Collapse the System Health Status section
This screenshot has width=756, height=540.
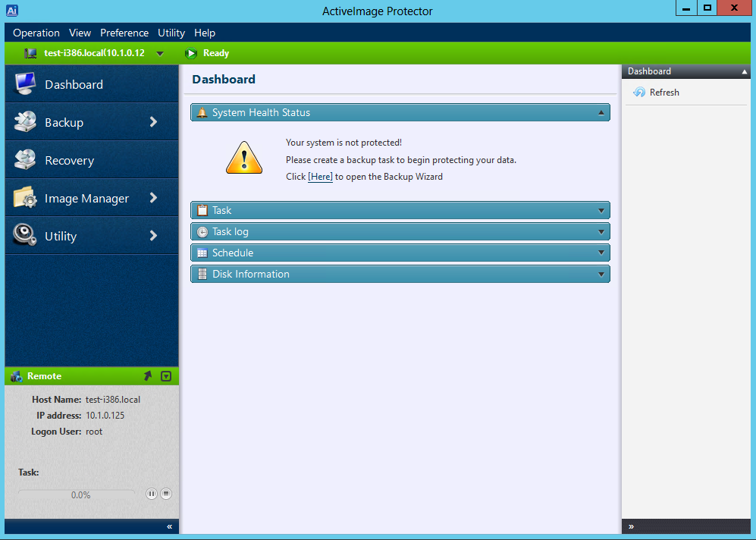click(x=601, y=113)
